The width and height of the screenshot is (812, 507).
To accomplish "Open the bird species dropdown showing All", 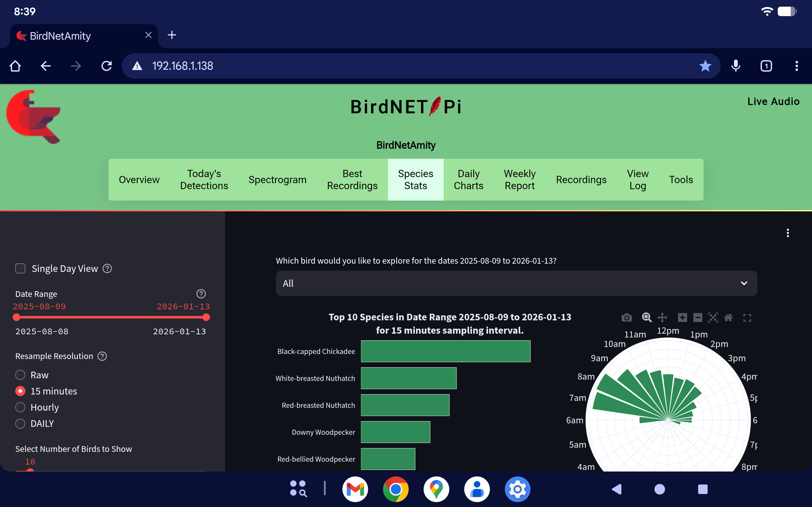I will point(516,283).
